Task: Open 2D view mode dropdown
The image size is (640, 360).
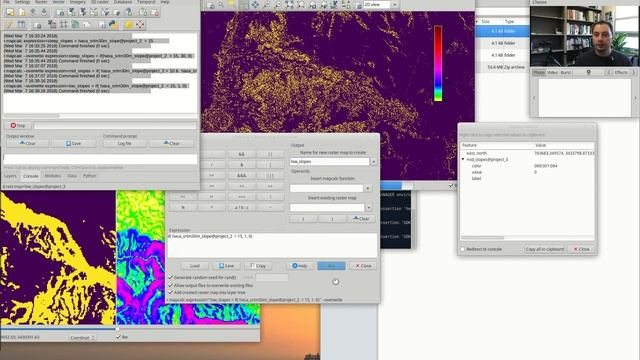Action: click(394, 5)
